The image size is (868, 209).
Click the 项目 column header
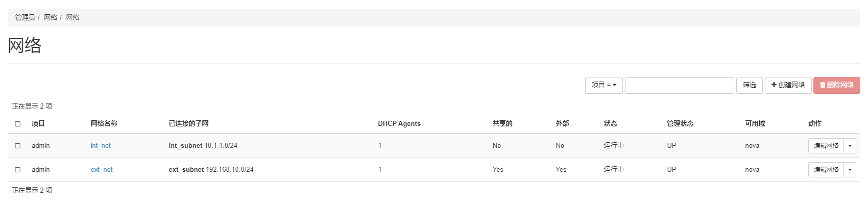(38, 123)
